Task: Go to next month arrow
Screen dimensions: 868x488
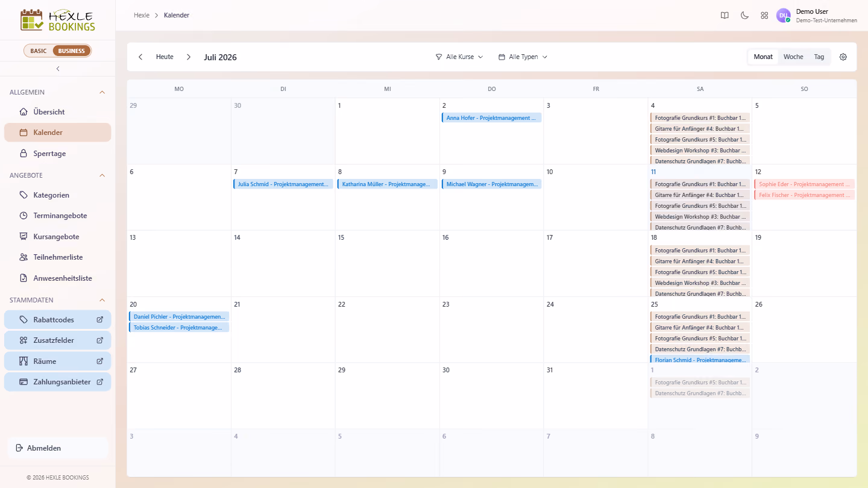Action: (189, 57)
